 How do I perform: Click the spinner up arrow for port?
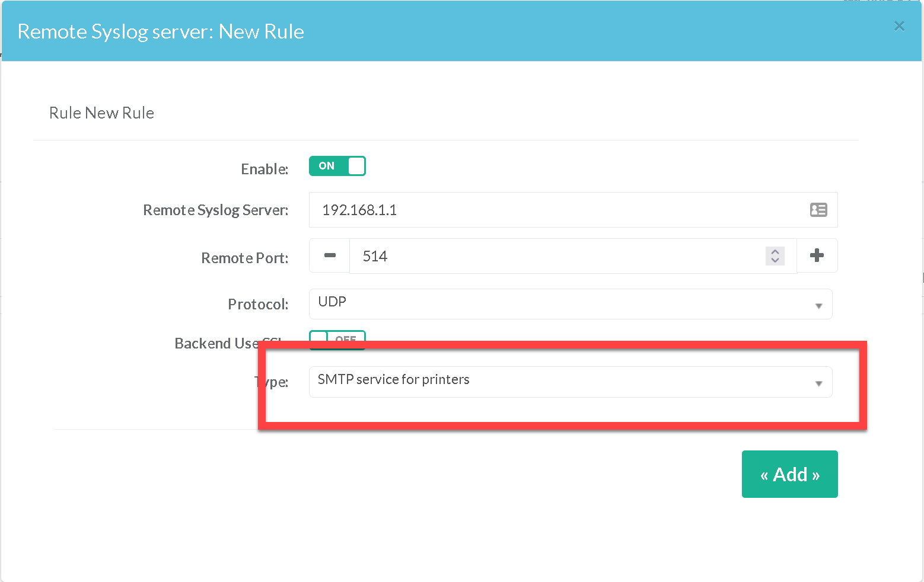(775, 251)
